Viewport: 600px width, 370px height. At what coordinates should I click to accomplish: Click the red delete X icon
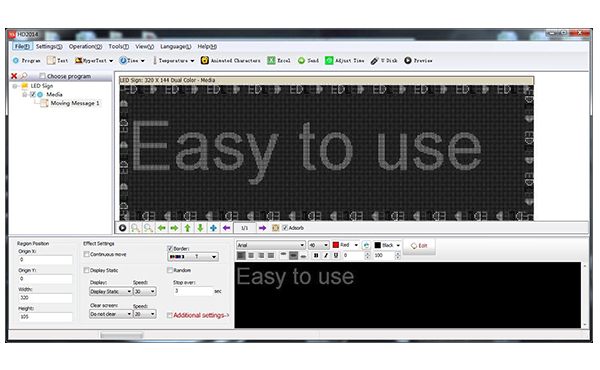pos(14,76)
